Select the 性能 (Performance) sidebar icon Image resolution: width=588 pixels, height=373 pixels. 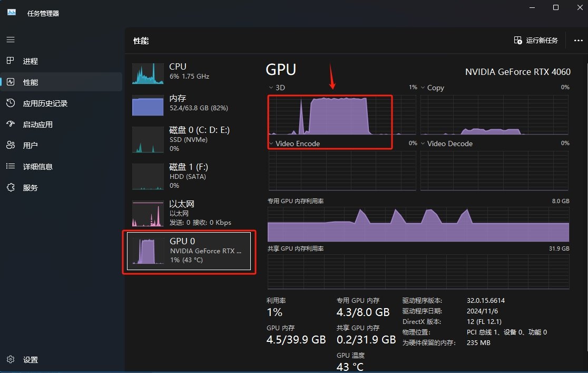point(11,82)
